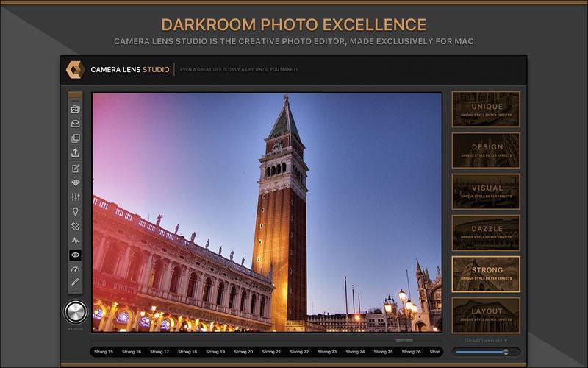Open the adjustment sliders icon

point(76,197)
